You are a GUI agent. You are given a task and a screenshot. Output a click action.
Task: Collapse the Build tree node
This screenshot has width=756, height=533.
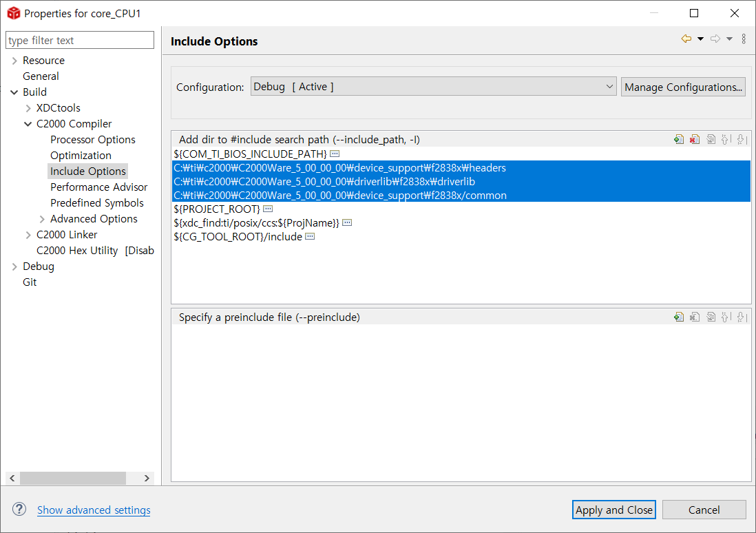(14, 92)
